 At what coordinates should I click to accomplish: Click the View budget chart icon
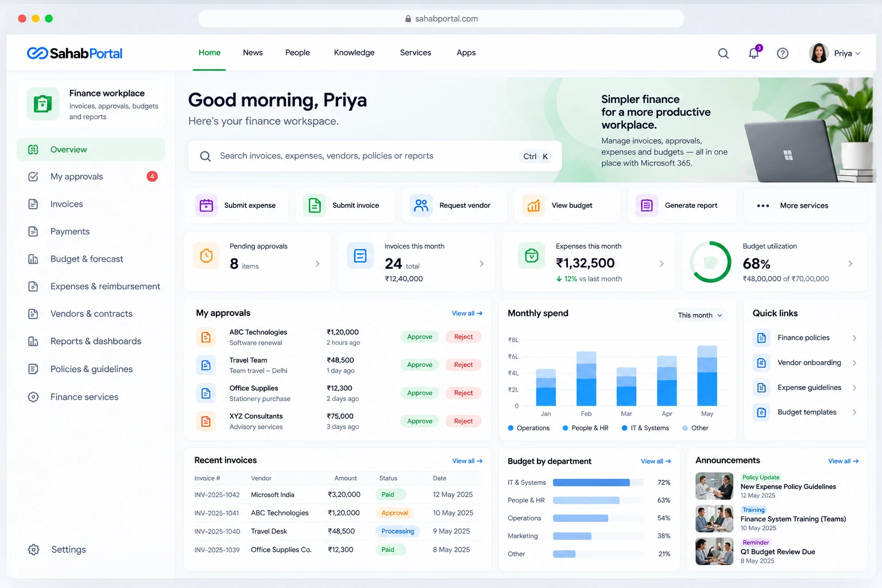[x=533, y=205]
